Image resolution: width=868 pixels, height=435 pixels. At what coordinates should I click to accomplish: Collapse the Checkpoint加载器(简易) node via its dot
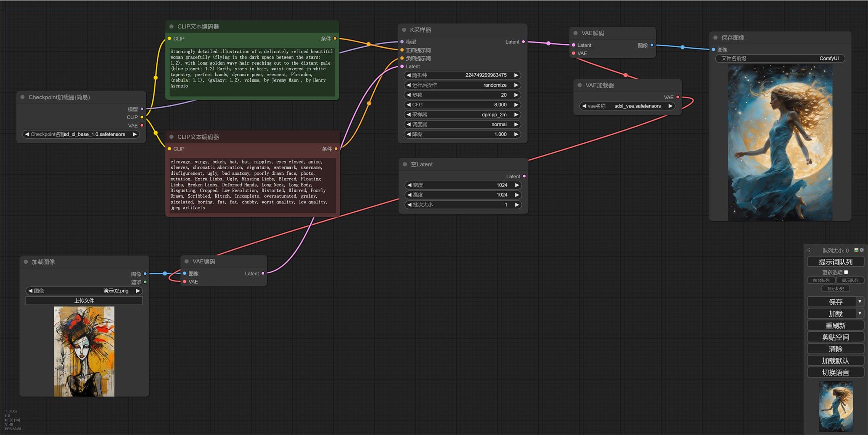(23, 97)
